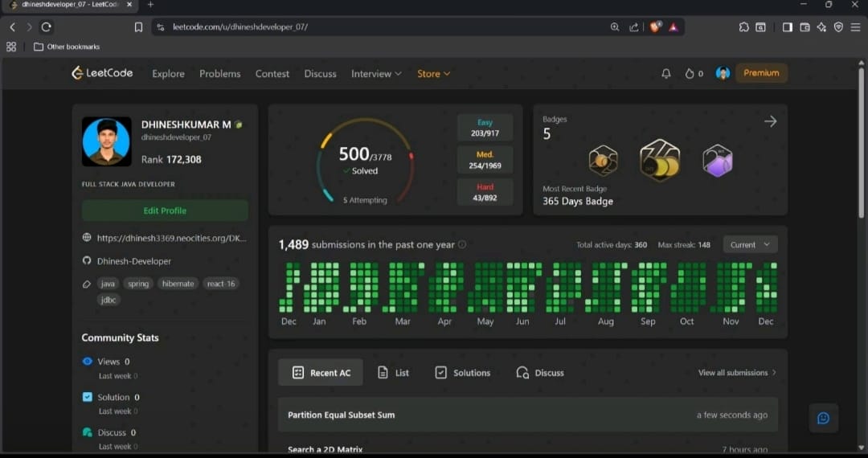Click the jdbc skill tag

click(108, 300)
